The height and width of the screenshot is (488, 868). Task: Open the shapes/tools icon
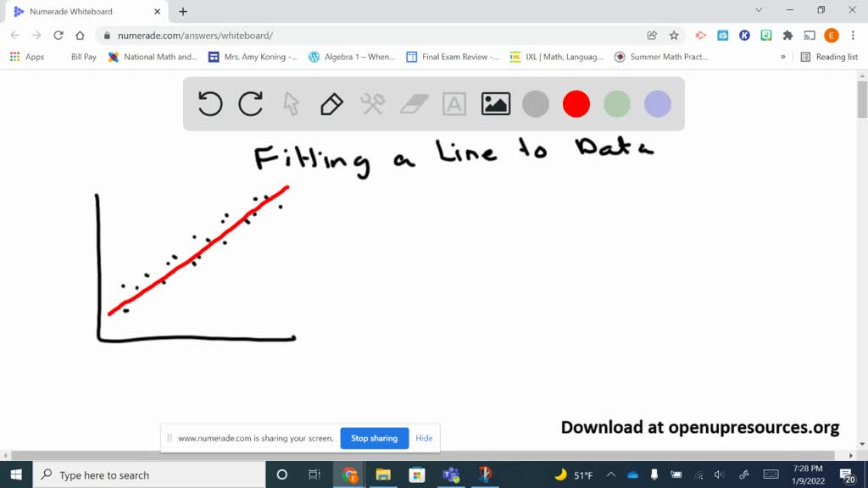click(x=371, y=103)
